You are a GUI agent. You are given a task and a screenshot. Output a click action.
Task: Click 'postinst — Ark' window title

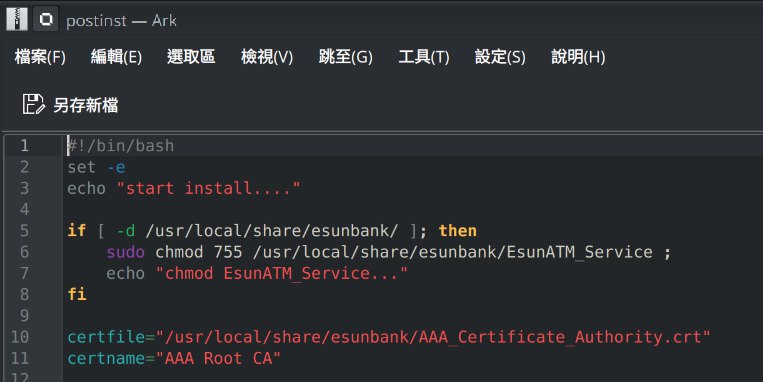[x=121, y=20]
